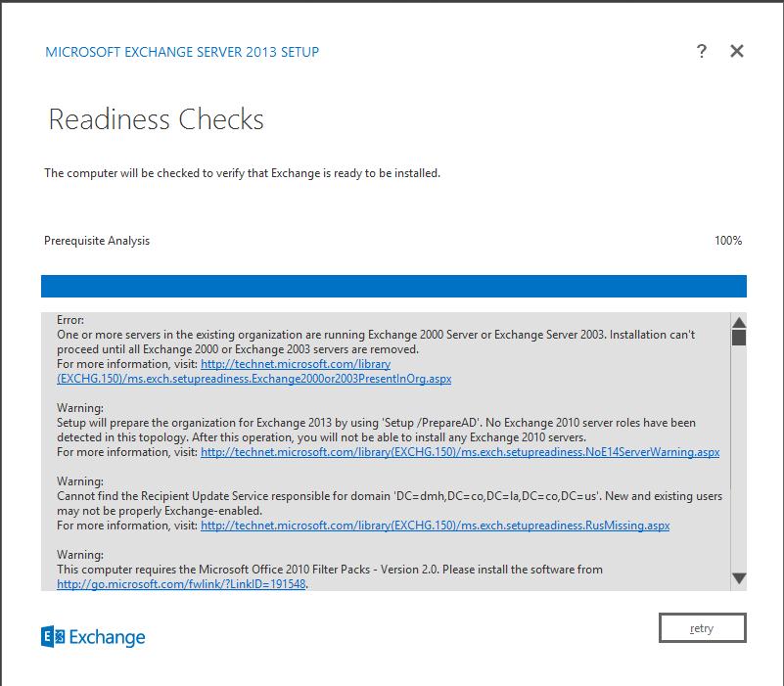Open the go.microsoft.com LinkID=191548 link

181,584
